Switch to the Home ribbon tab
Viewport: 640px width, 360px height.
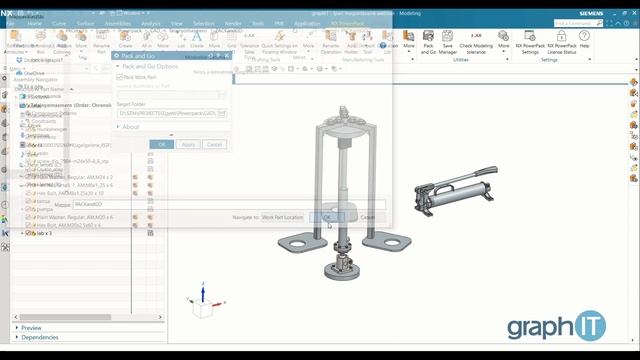pos(34,24)
